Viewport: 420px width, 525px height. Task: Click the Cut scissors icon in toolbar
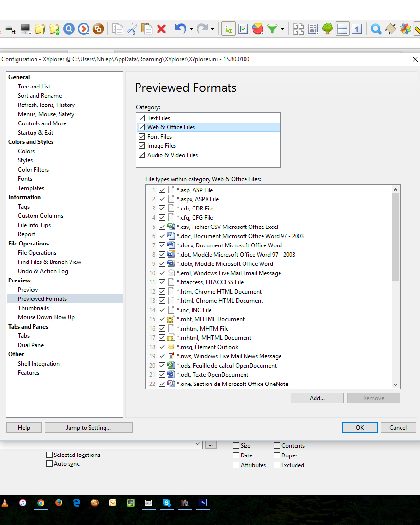point(132,29)
